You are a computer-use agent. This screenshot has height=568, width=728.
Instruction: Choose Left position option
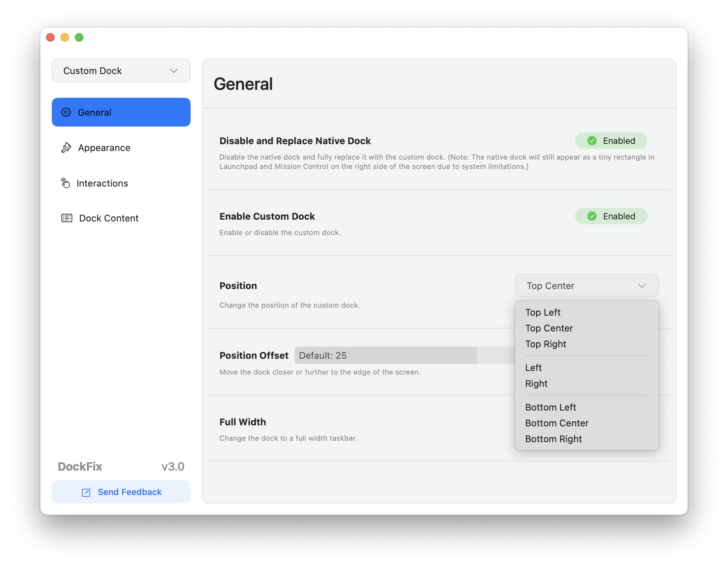tap(533, 368)
